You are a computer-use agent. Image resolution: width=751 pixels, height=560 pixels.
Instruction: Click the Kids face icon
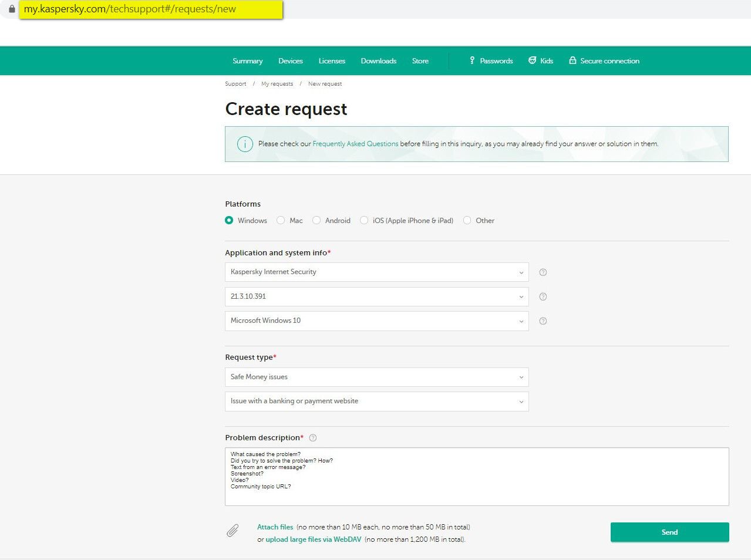click(532, 60)
